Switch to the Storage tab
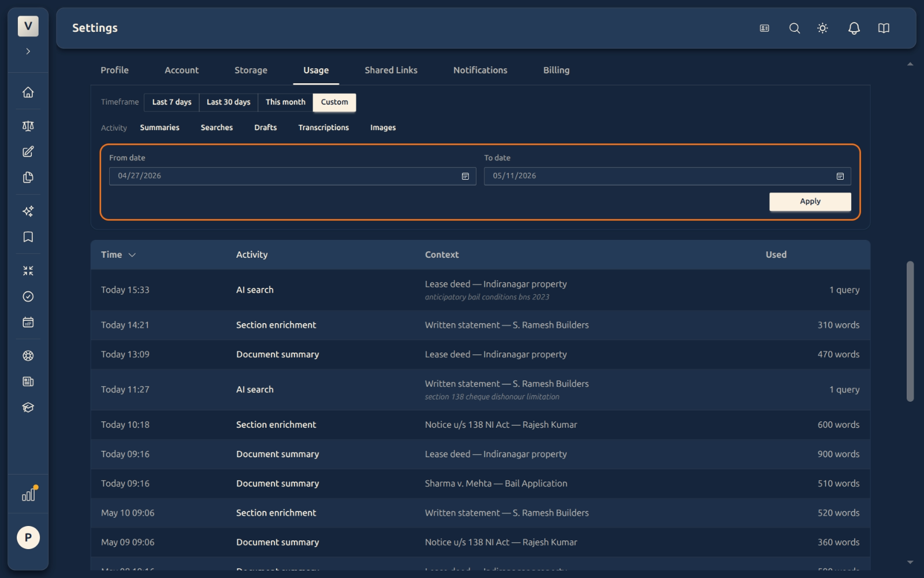The width and height of the screenshot is (924, 578). pyautogui.click(x=251, y=70)
